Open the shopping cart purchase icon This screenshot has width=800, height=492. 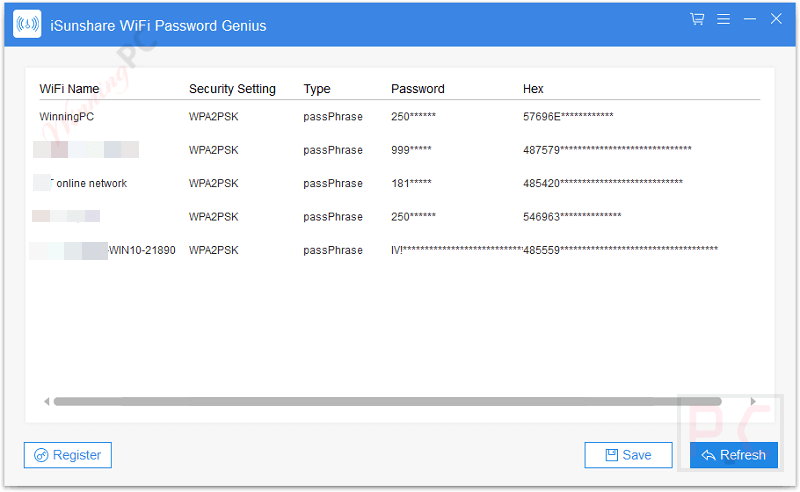[697, 19]
